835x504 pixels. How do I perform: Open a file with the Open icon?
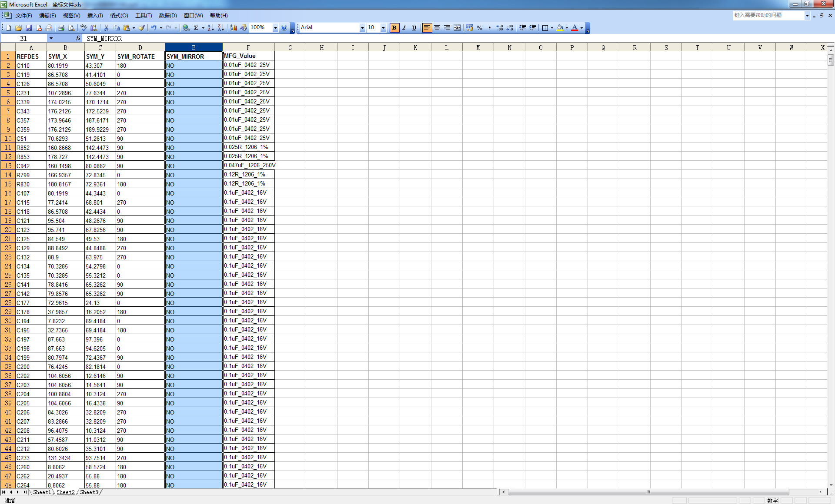[19, 28]
